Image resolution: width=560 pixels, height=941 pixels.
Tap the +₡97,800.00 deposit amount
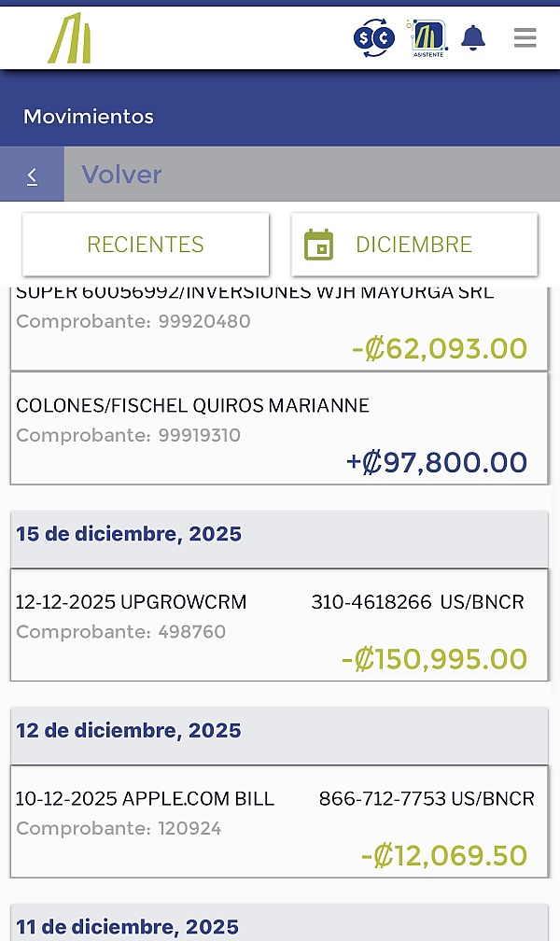coord(437,462)
